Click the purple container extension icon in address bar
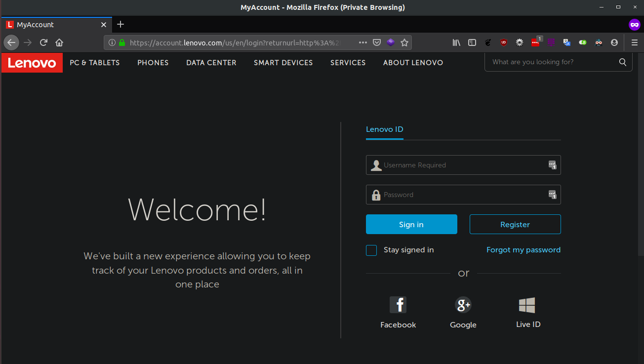 click(x=391, y=42)
